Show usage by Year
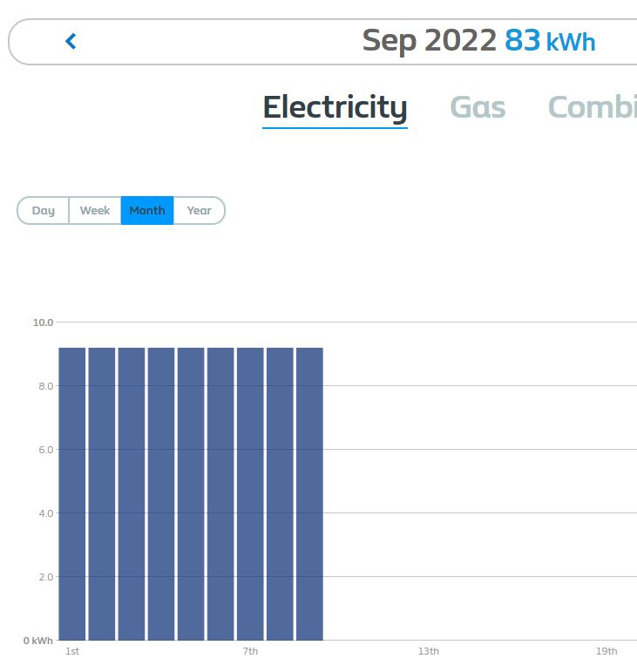This screenshot has width=637, height=672. [199, 211]
